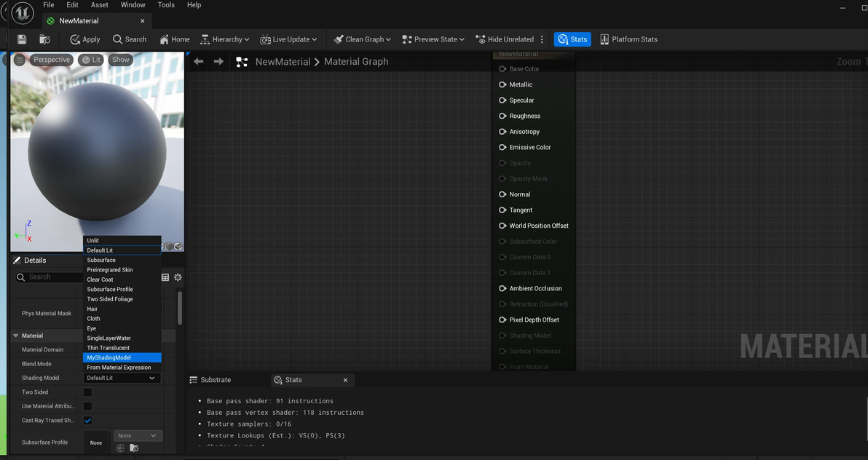This screenshot has height=460, width=868.
Task: Uncheck Cast Ray Traced Shadows
Action: pyautogui.click(x=87, y=421)
